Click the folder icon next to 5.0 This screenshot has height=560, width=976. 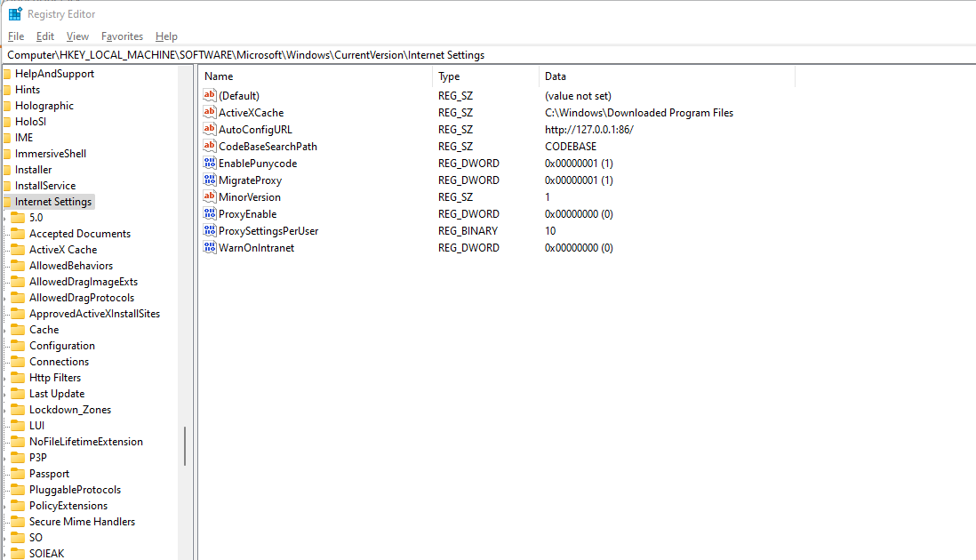click(x=18, y=217)
